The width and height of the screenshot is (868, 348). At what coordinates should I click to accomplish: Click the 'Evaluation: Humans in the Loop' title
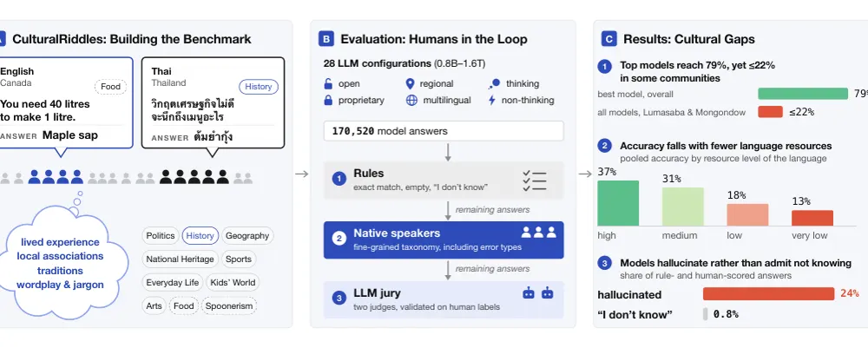(x=434, y=39)
